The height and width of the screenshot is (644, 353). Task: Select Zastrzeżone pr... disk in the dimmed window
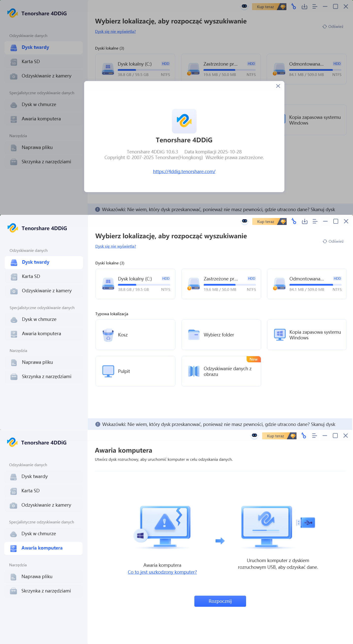tap(221, 68)
